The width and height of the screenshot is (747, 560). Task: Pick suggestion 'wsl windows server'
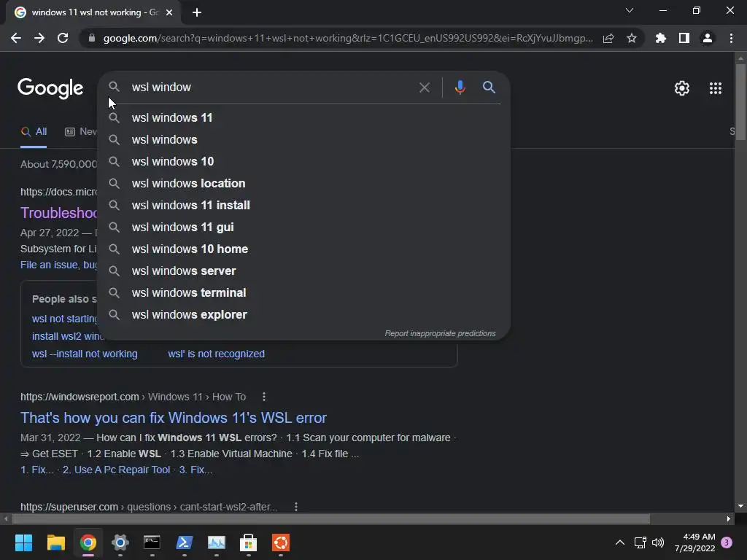[303, 271]
